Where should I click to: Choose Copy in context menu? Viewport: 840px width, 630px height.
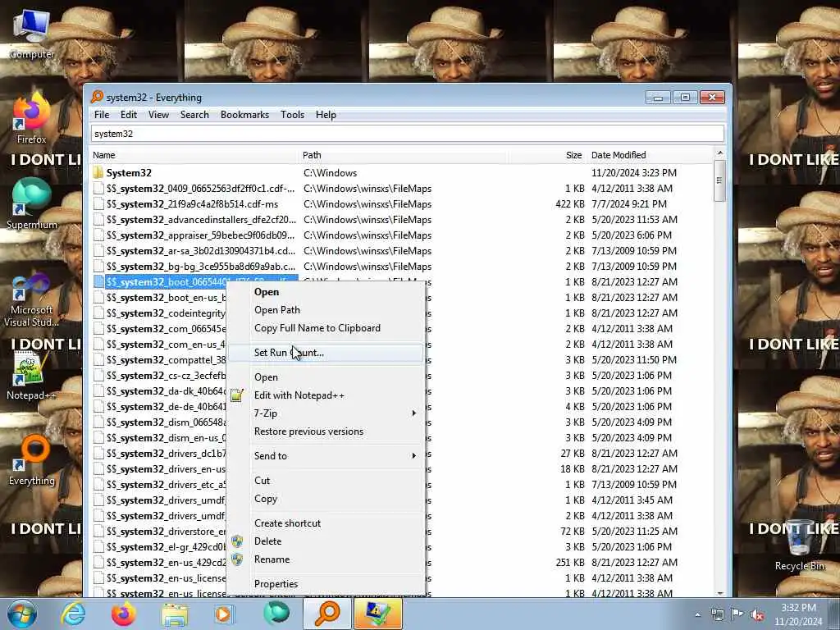pos(325,499)
